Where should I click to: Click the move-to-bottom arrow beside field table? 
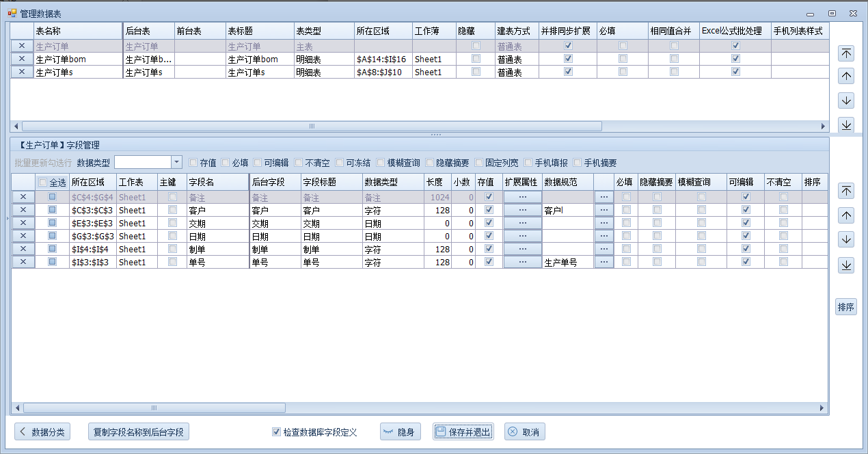846,265
